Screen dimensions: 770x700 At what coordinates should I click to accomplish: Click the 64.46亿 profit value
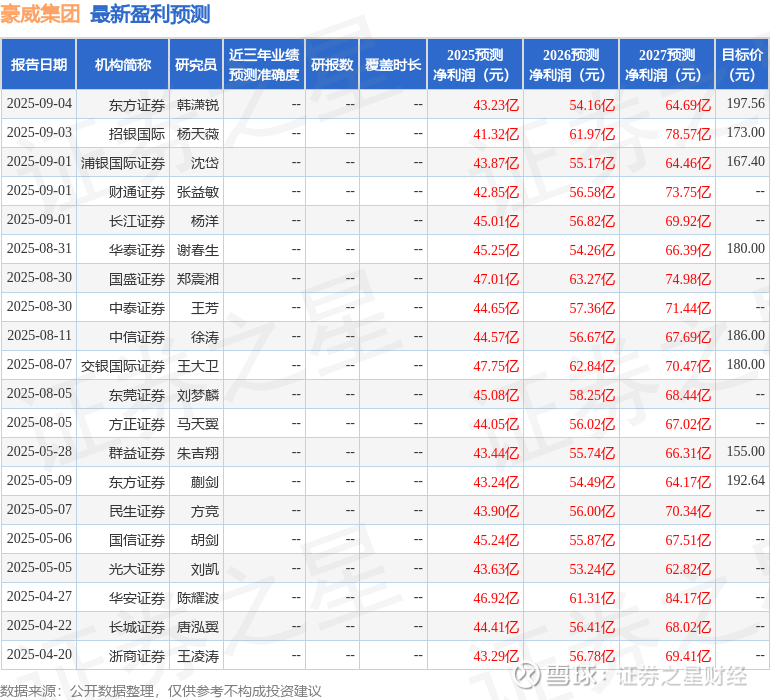(688, 163)
